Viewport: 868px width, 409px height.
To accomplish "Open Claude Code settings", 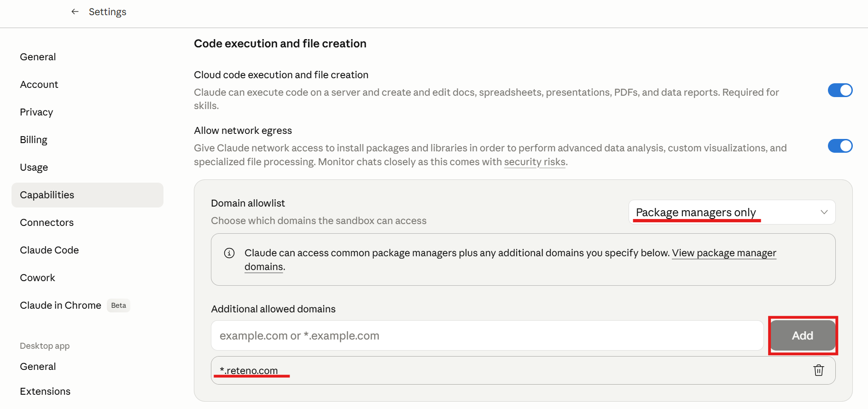I will (49, 250).
